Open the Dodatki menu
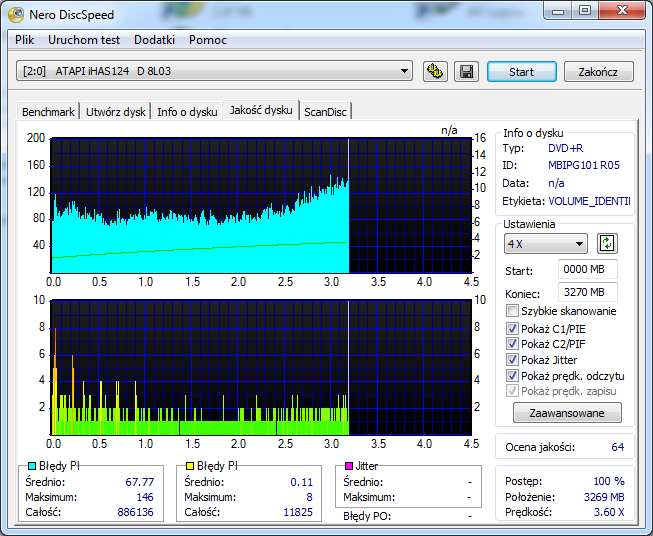The width and height of the screenshot is (653, 536). tap(154, 40)
